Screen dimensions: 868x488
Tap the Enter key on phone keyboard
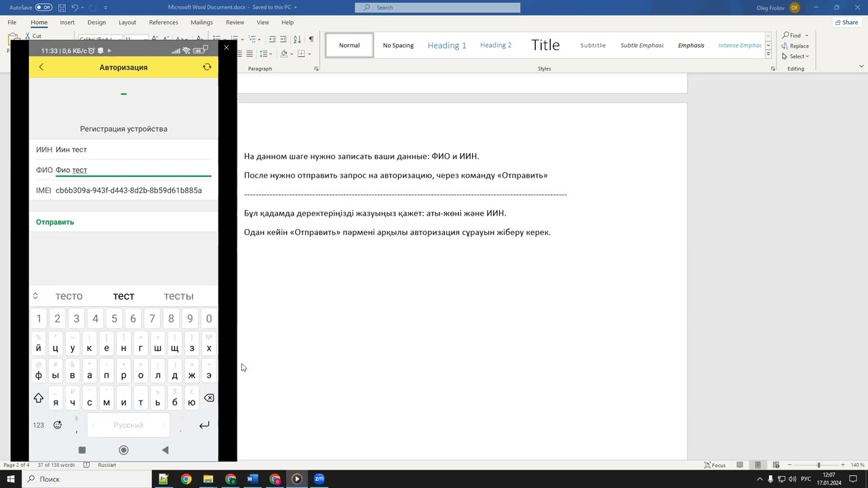pos(204,425)
